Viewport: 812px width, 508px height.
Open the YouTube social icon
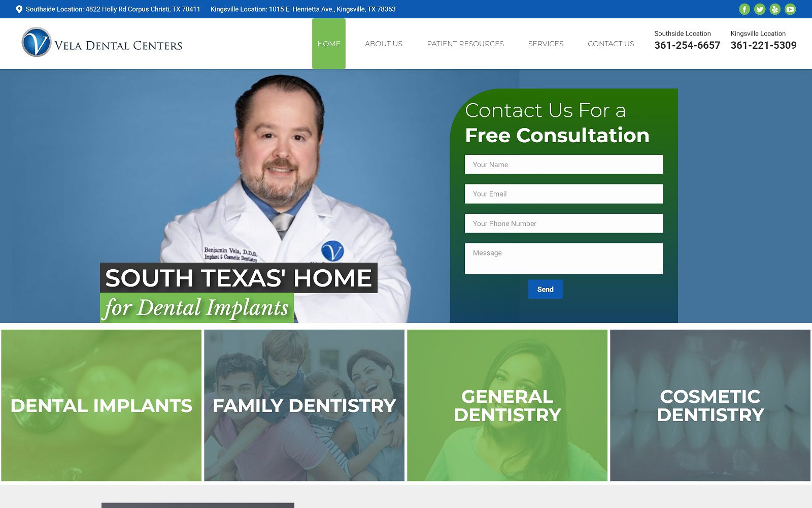click(790, 9)
